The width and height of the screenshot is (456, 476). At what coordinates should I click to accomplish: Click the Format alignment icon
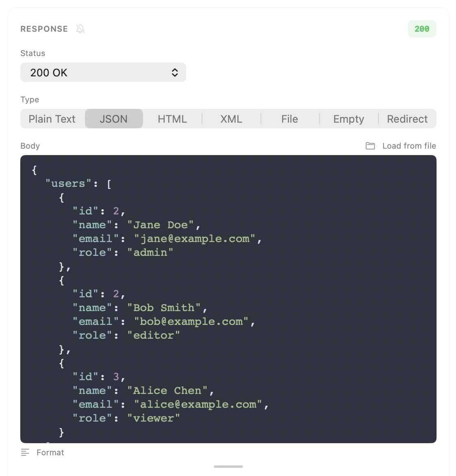pos(25,452)
